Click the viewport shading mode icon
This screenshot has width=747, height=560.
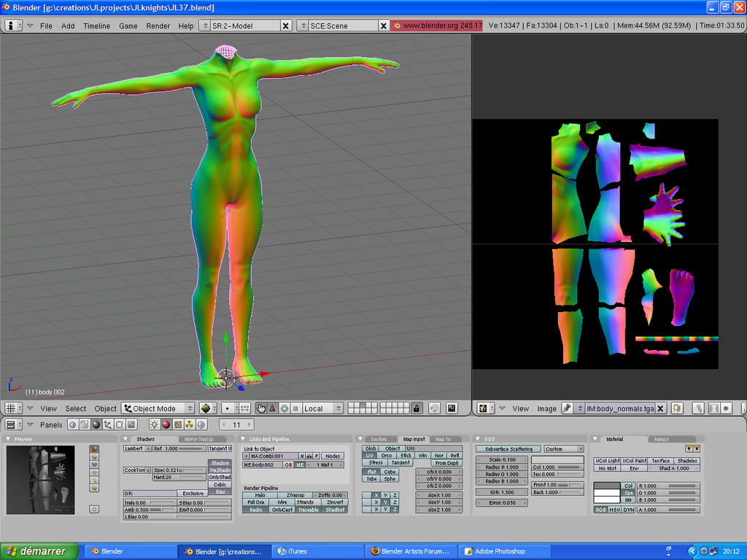(x=208, y=408)
